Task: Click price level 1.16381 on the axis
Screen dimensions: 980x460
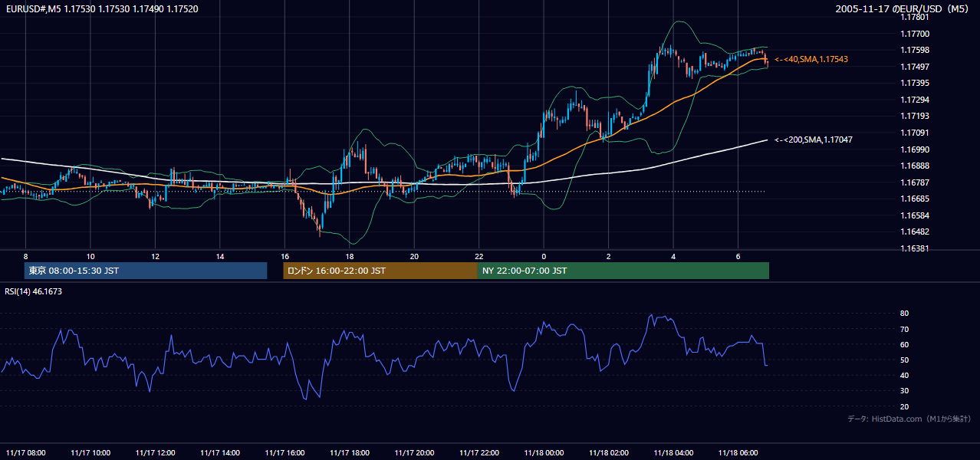Action: [915, 248]
